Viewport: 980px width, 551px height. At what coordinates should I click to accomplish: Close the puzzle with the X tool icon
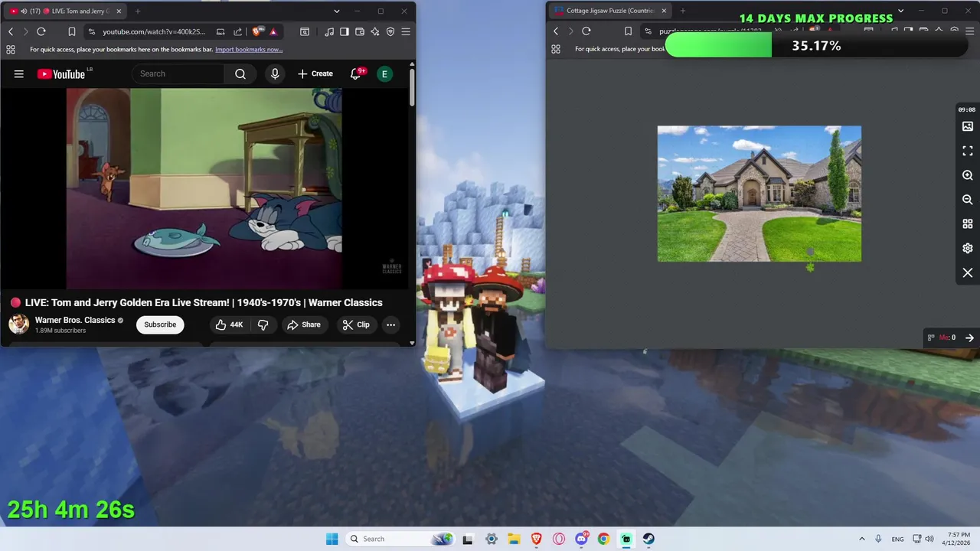click(x=968, y=273)
